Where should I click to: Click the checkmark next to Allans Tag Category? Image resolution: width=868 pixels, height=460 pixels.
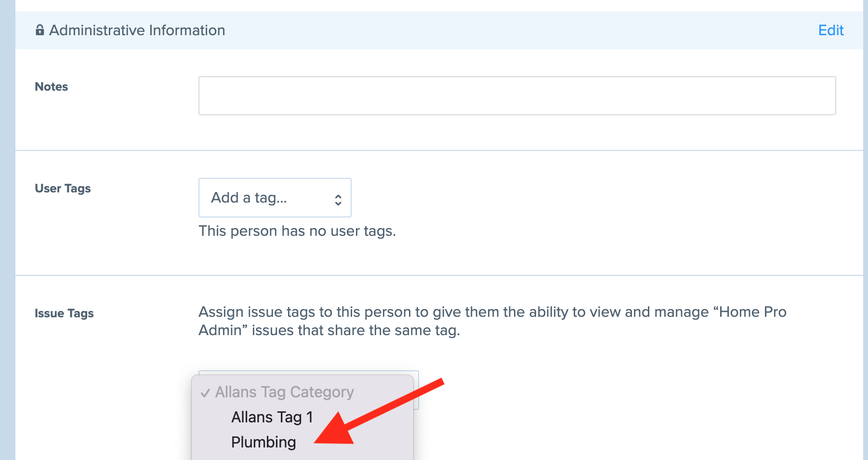click(x=205, y=393)
